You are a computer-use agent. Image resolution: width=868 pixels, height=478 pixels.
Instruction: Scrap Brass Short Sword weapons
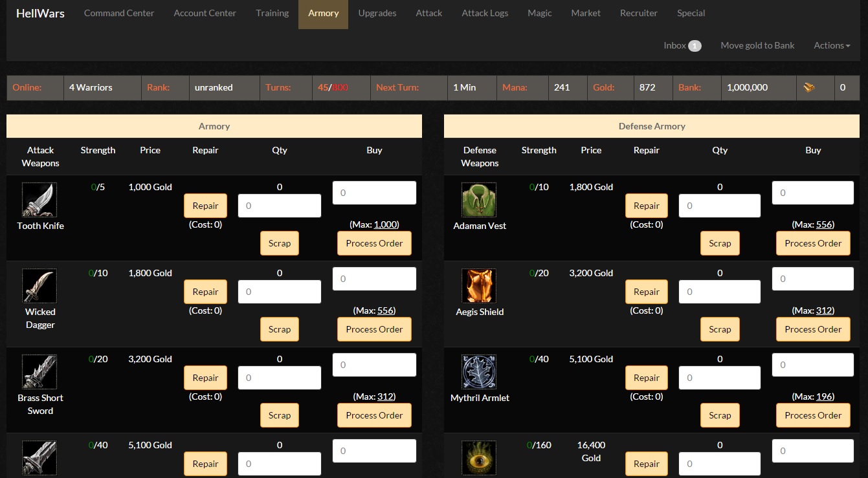[280, 415]
